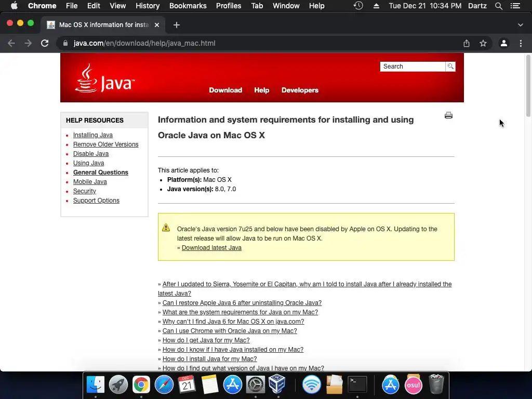Open the Apple menu icon
Screen dimensions: 532x399
14,6
